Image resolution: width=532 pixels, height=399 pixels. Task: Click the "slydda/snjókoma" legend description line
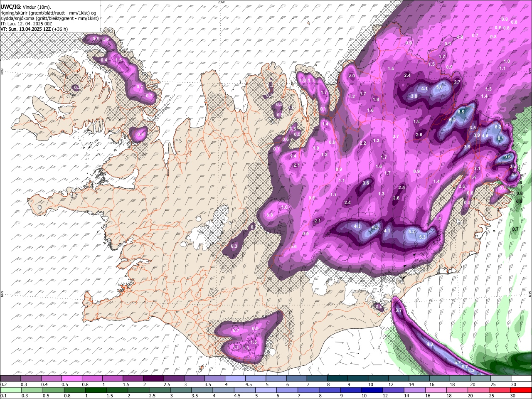coord(49,18)
